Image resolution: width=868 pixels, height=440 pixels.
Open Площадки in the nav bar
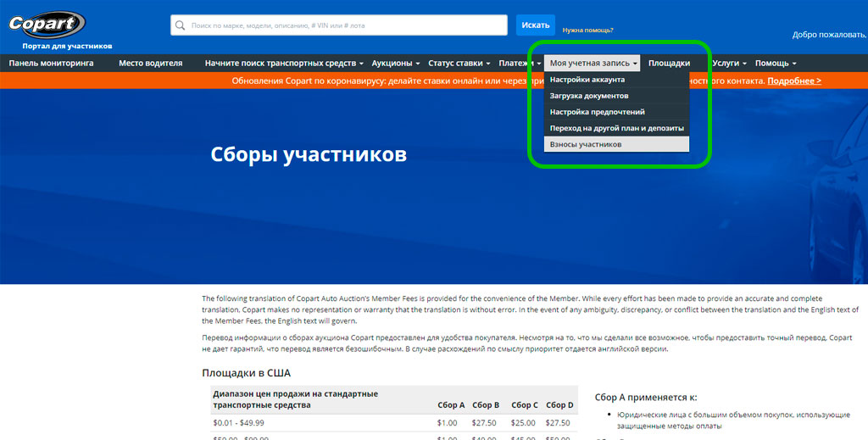point(670,63)
